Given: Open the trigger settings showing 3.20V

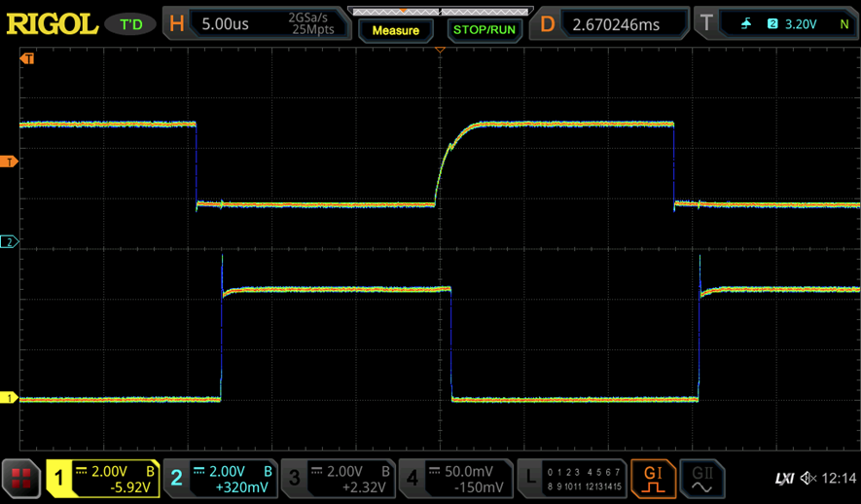Looking at the screenshot, I should point(776,23).
